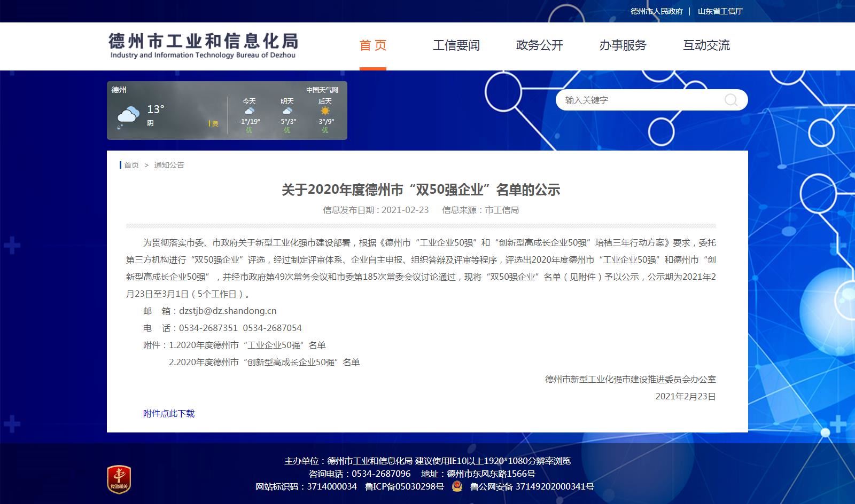The height and width of the screenshot is (504, 855).
Task: Click the -1°/19° forecast temperature
Action: (x=249, y=122)
